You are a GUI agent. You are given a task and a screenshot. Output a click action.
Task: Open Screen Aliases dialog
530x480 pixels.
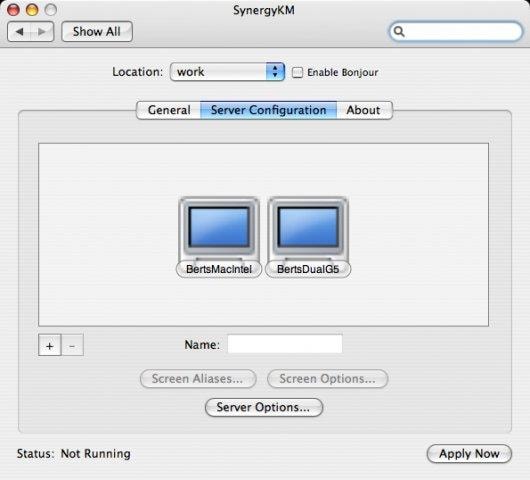(198, 379)
